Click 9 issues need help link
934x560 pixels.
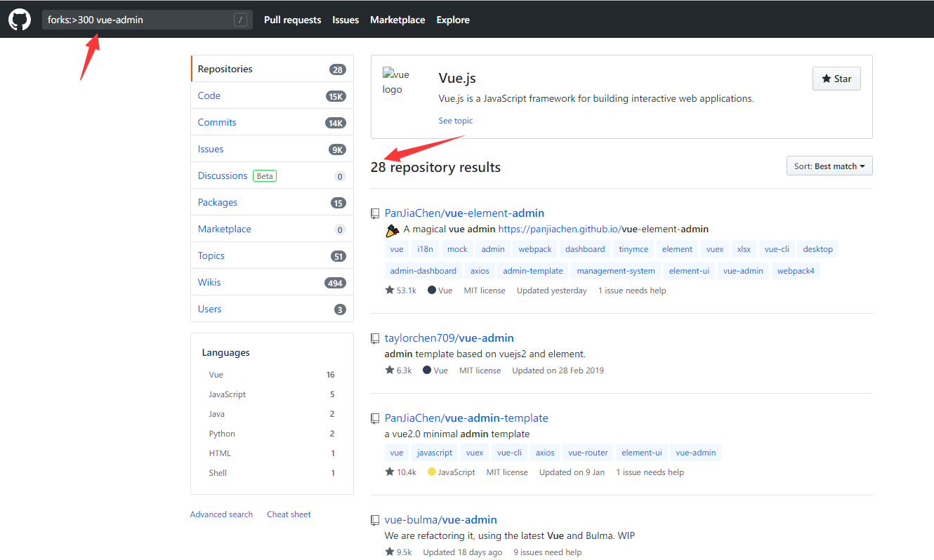548,552
